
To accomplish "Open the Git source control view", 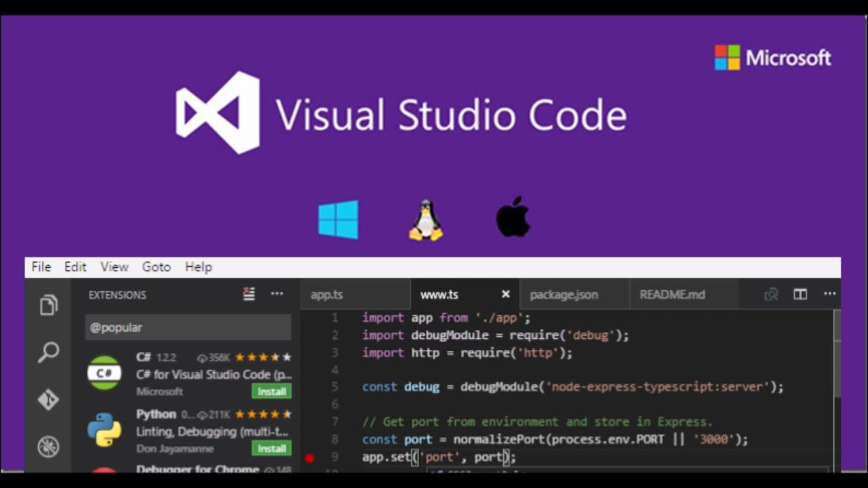I will 48,400.
